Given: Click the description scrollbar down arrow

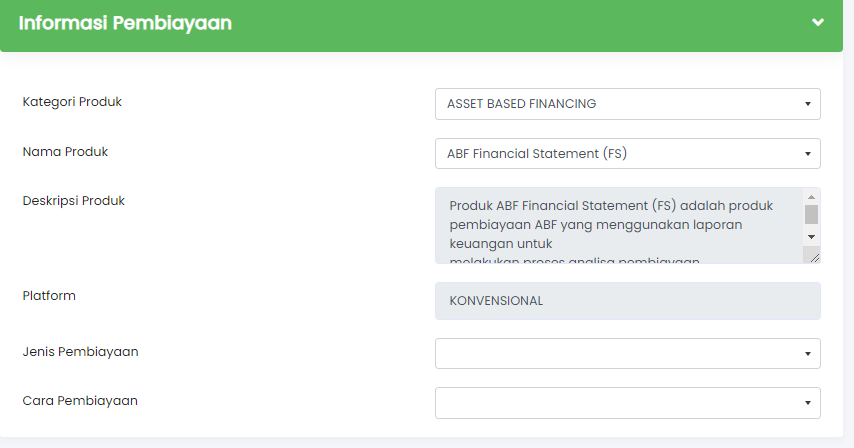Looking at the screenshot, I should click(x=811, y=237).
